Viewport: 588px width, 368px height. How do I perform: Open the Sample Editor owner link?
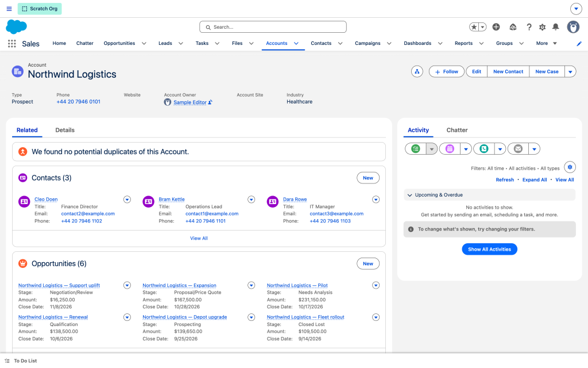[x=189, y=102]
